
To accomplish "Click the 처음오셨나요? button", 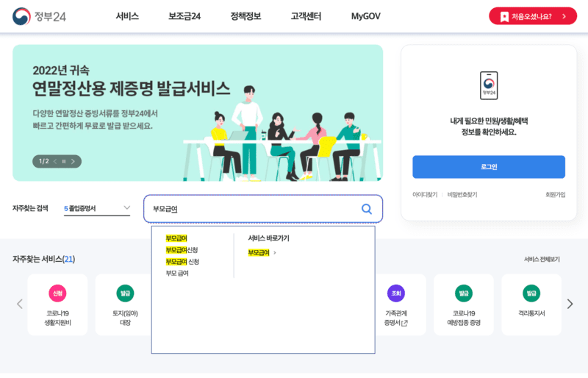I will tap(533, 16).
